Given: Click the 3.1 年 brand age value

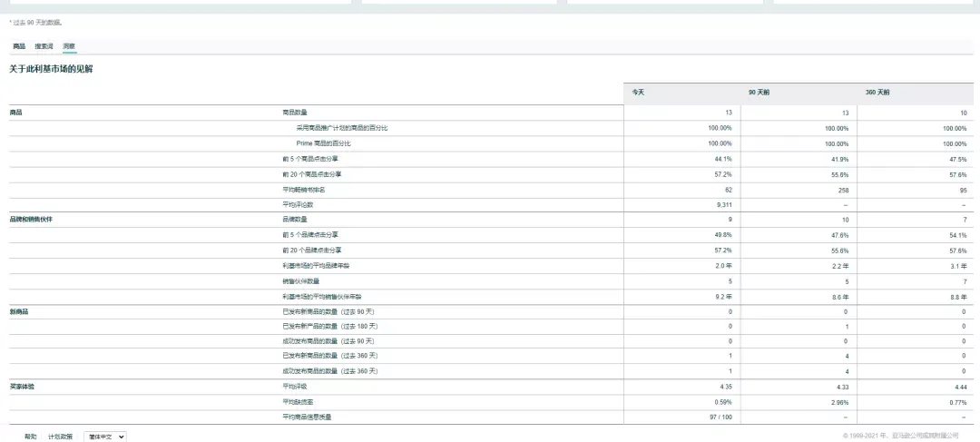Looking at the screenshot, I should coord(958,266).
